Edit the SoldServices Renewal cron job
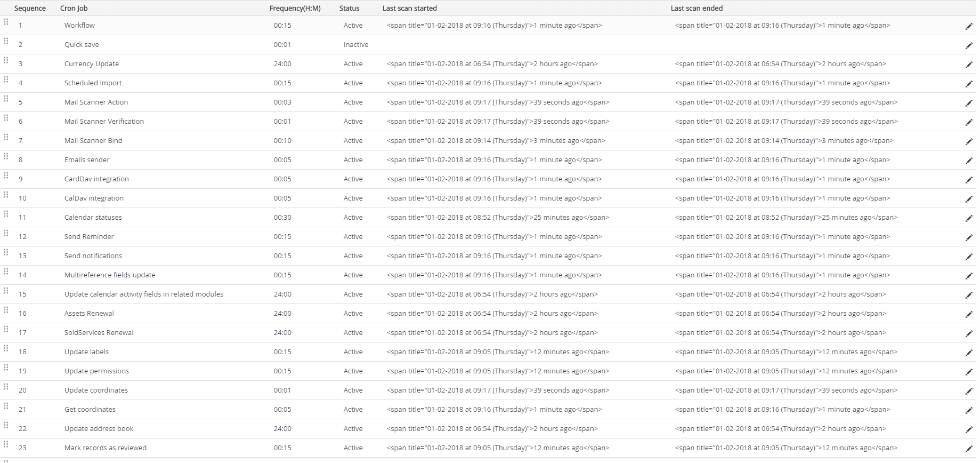 (969, 333)
